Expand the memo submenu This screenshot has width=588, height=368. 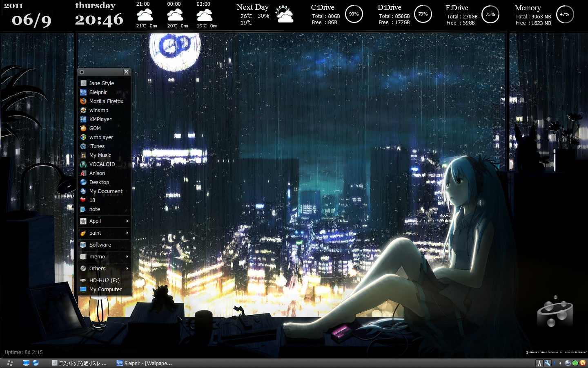[x=104, y=256]
